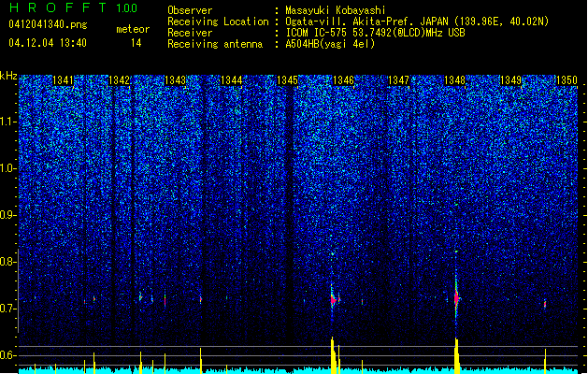
Task: Click the timestamp 04.12.04 13:40
Action: pyautogui.click(x=48, y=43)
